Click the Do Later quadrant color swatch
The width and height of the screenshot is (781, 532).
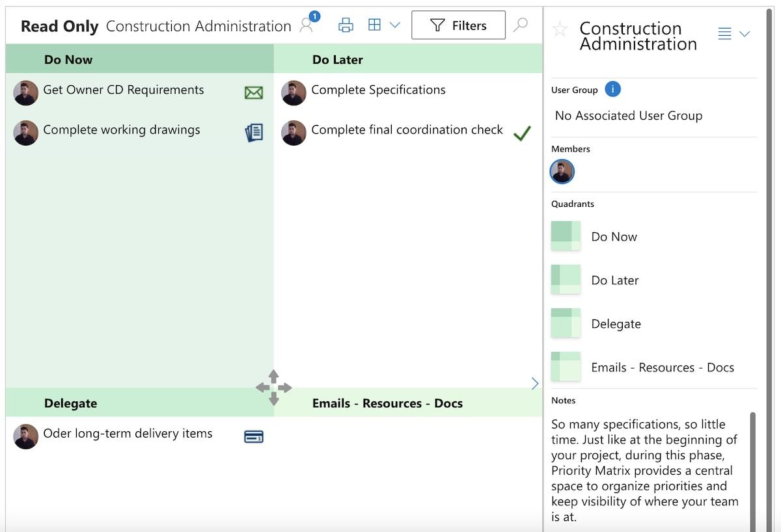pyautogui.click(x=566, y=280)
